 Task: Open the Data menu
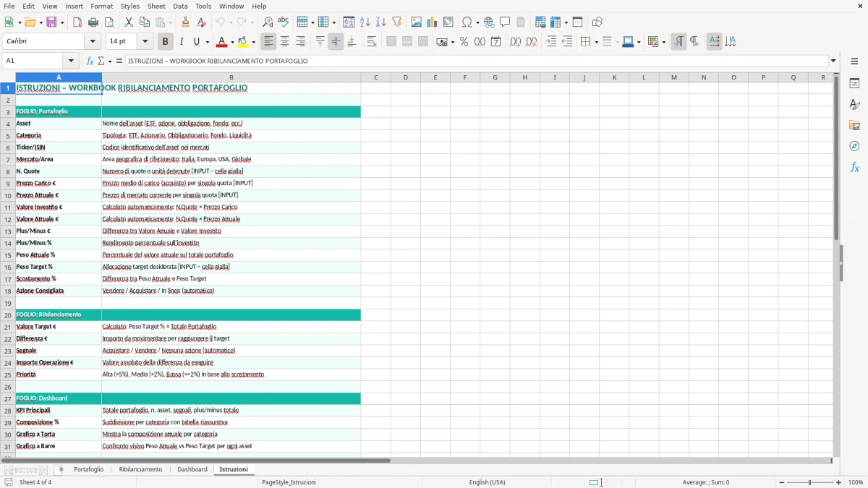click(180, 6)
